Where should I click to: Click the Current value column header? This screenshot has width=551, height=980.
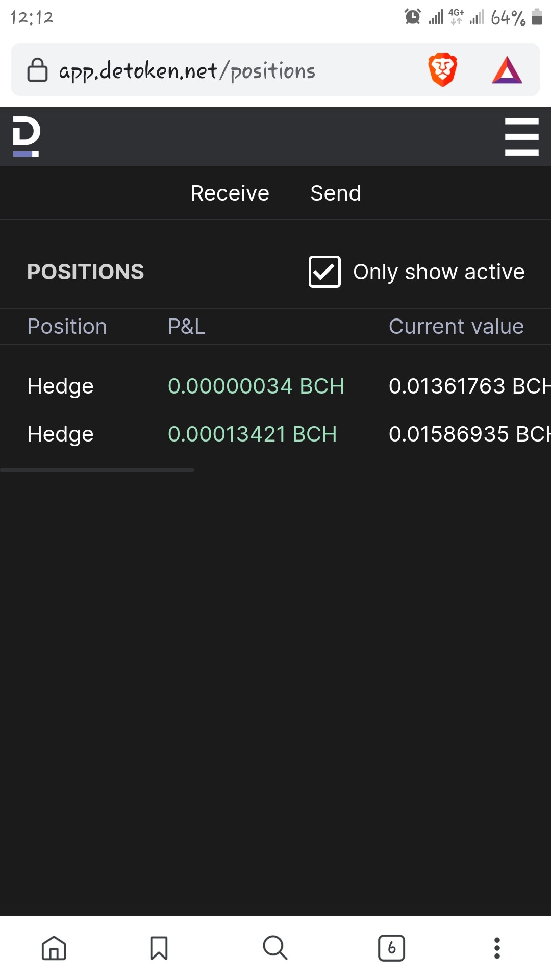click(x=456, y=326)
